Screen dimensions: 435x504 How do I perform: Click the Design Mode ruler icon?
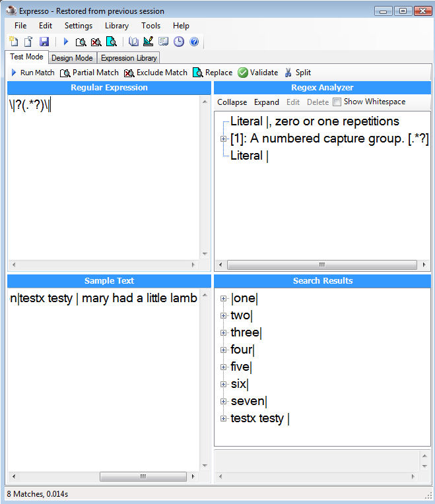pos(149,42)
